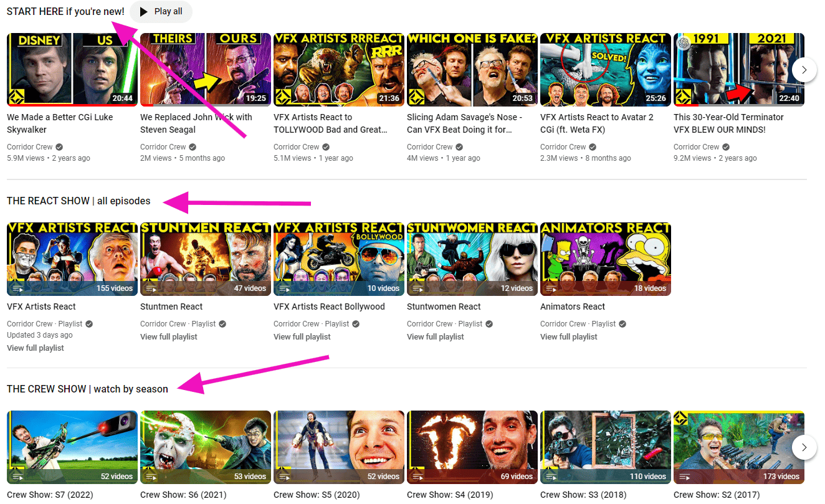This screenshot has height=504, width=825.
Task: Open the Crew Show S3 (2018) thumbnail
Action: click(x=606, y=447)
